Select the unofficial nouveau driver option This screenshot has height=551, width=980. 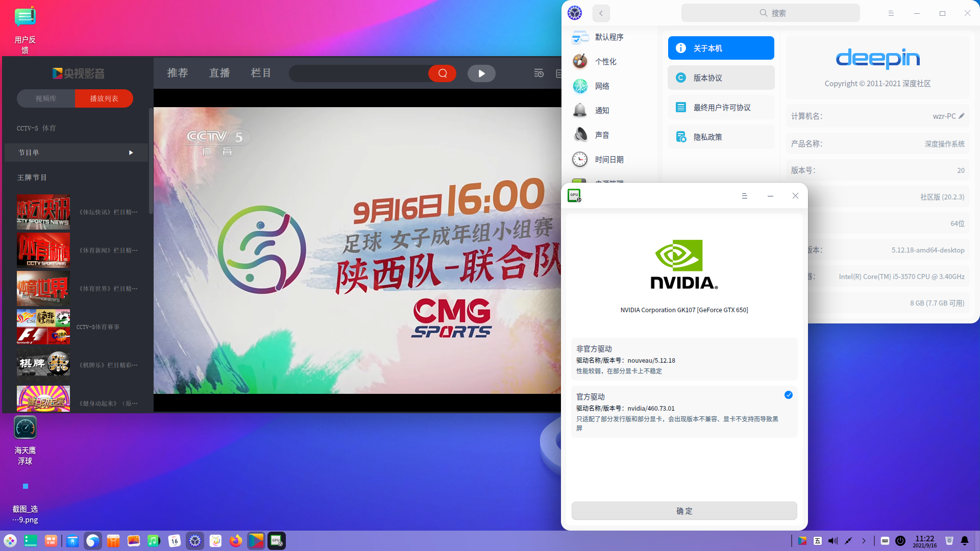tap(684, 359)
